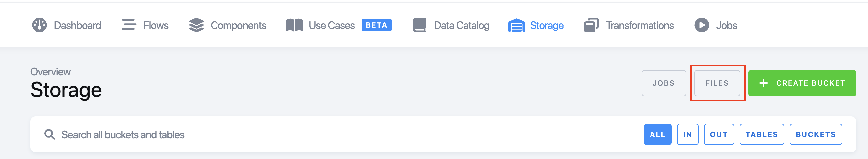Click the Components stacked layers icon
This screenshot has width=868, height=159.
[197, 25]
